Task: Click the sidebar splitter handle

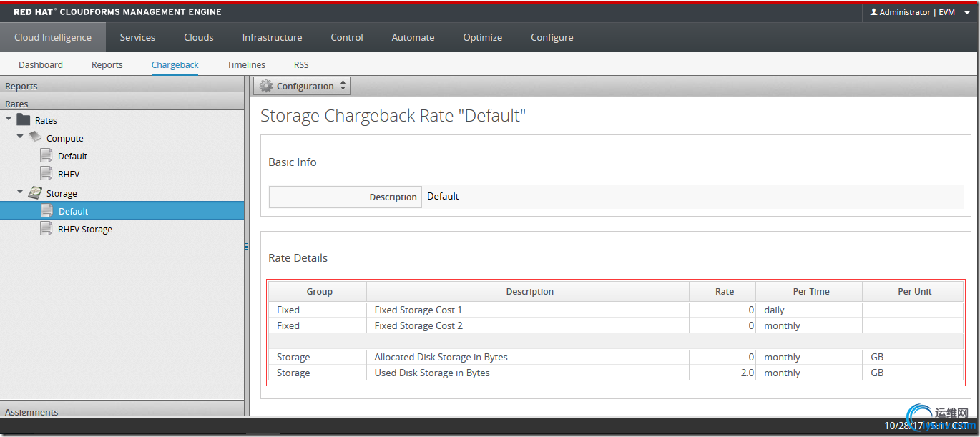Action: pos(246,245)
